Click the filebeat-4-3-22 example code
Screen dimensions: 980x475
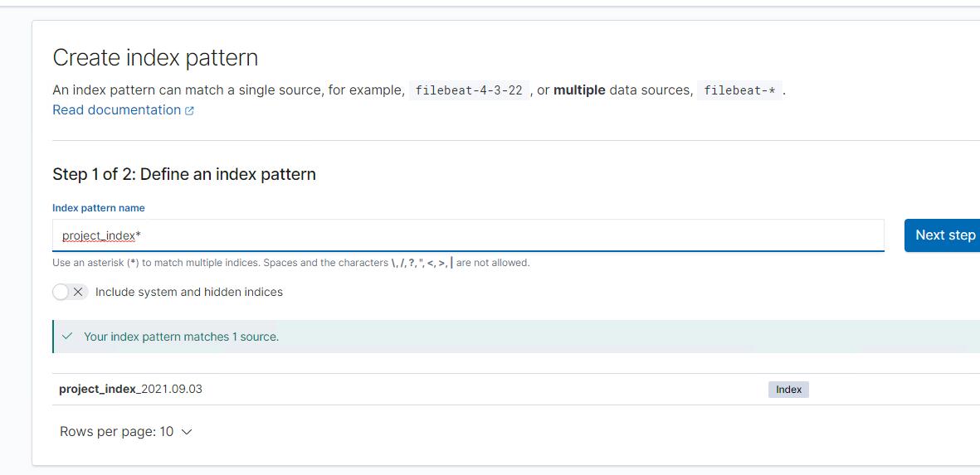pyautogui.click(x=469, y=90)
